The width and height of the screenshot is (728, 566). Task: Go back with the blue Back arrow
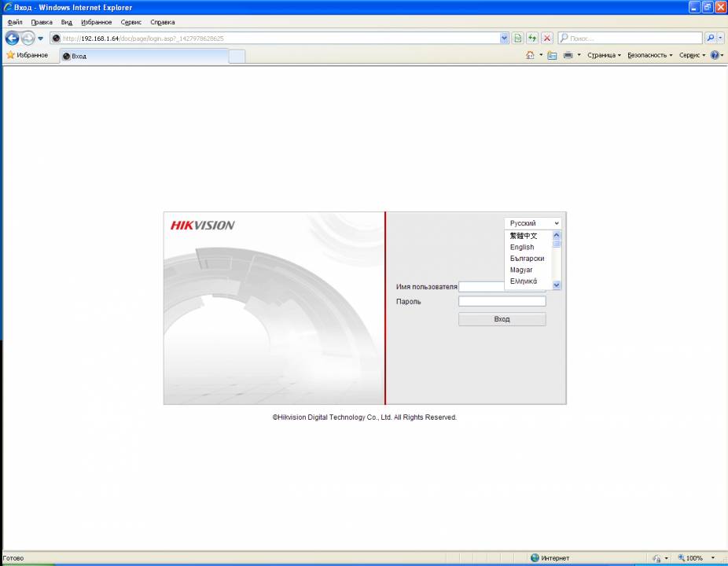coord(12,38)
